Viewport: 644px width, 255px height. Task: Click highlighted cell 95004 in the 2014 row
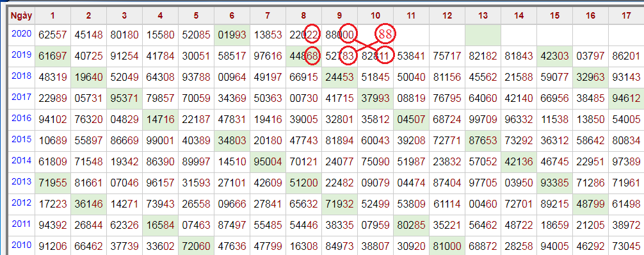click(268, 161)
